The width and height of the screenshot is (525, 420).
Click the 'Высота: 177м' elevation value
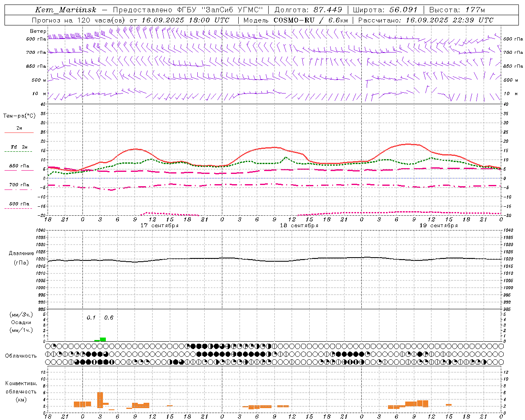(x=457, y=10)
